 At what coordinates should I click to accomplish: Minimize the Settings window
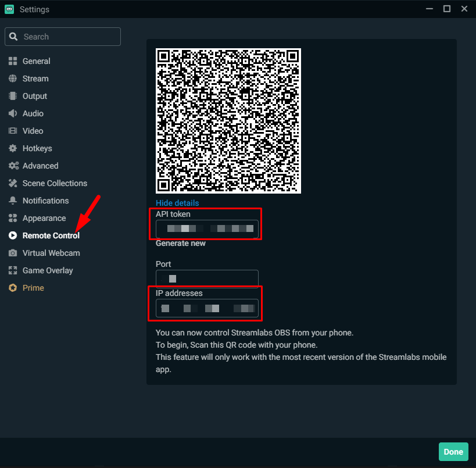(x=430, y=9)
